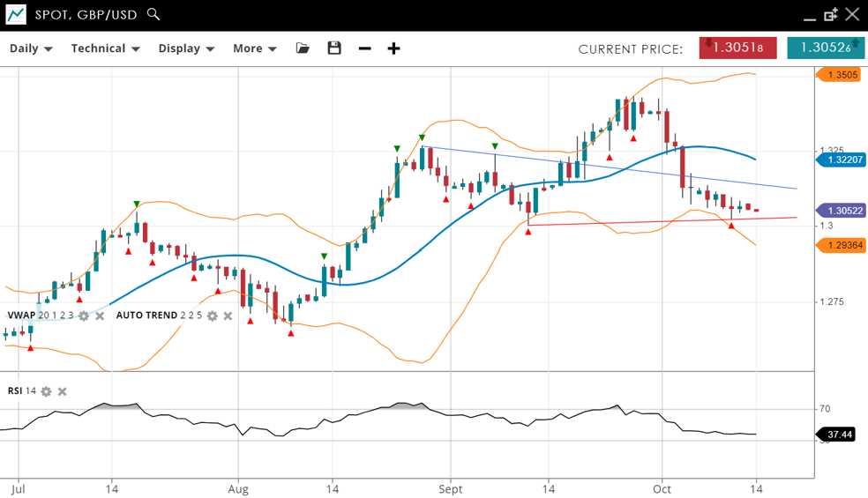Open saved chart folder icon
This screenshot has height=498, width=868.
tap(303, 48)
